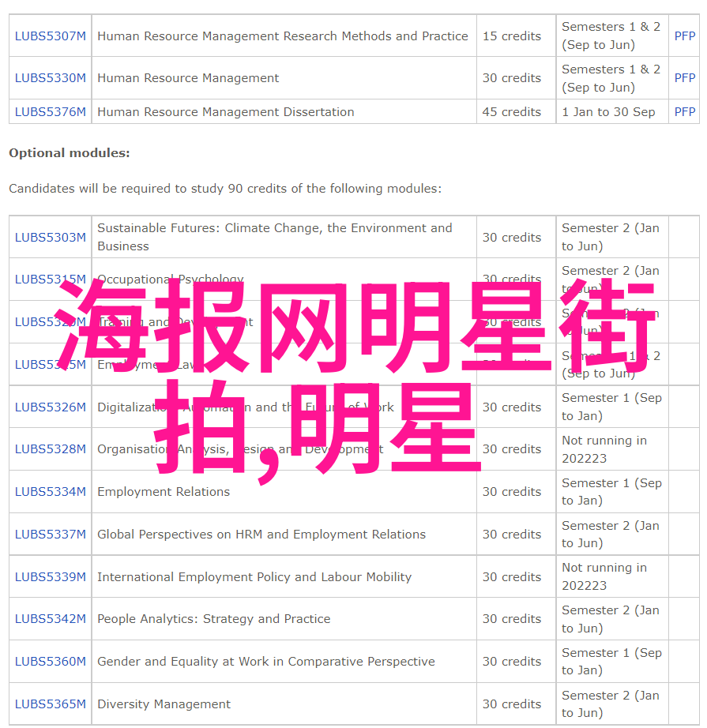Click 'Not running in 202223' for LUBS5328M
The image size is (707, 728).
(604, 449)
